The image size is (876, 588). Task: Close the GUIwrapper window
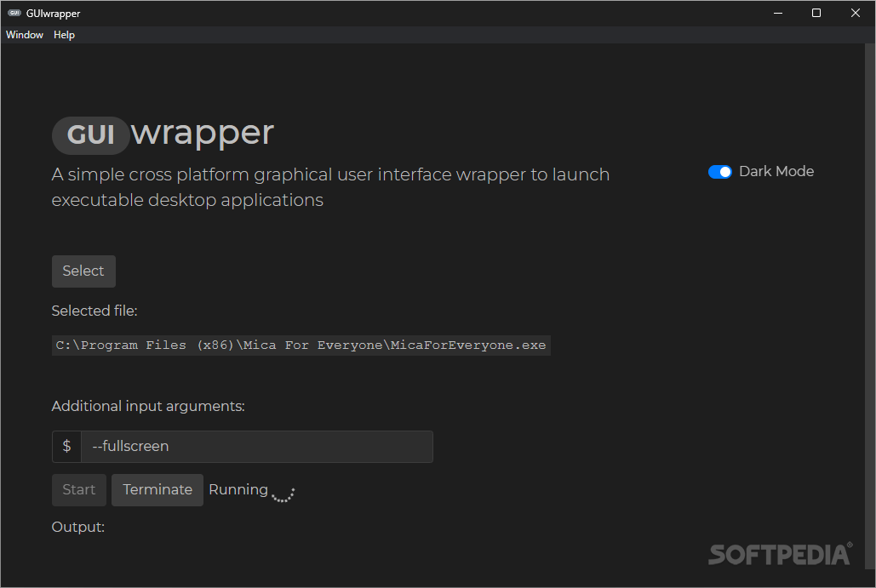pos(856,13)
